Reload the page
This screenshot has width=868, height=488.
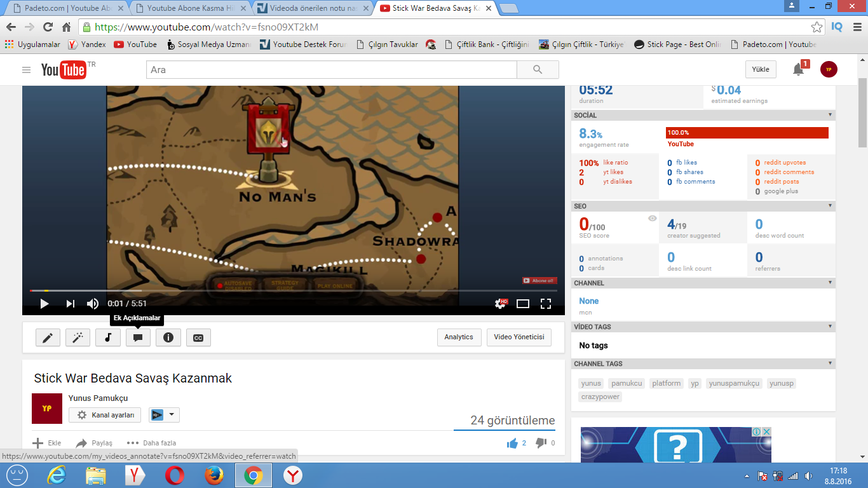tap(48, 27)
